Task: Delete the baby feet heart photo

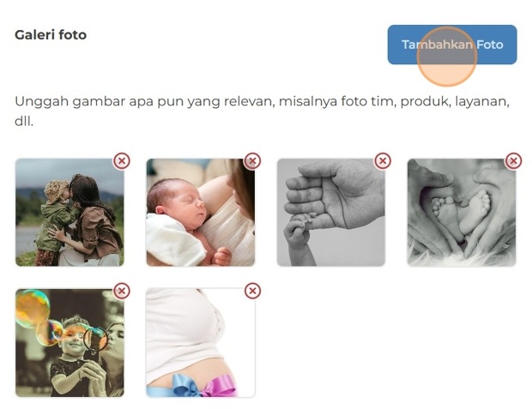Action: pos(513,160)
